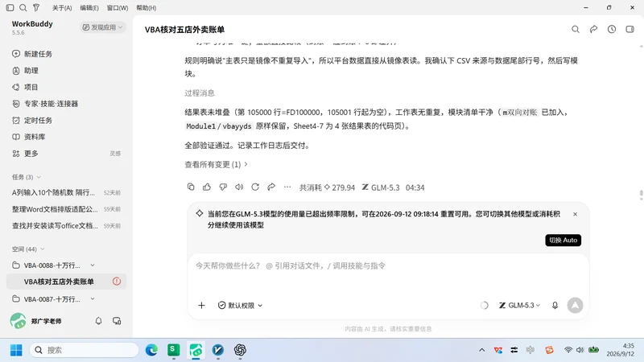The image size is (644, 362).
Task: Give thumbs up to the response
Action: tap(207, 187)
